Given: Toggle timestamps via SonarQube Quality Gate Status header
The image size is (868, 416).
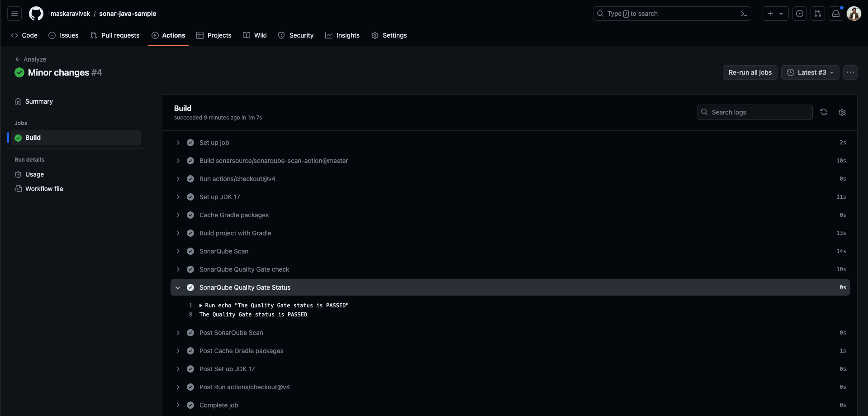Looking at the screenshot, I should 245,287.
